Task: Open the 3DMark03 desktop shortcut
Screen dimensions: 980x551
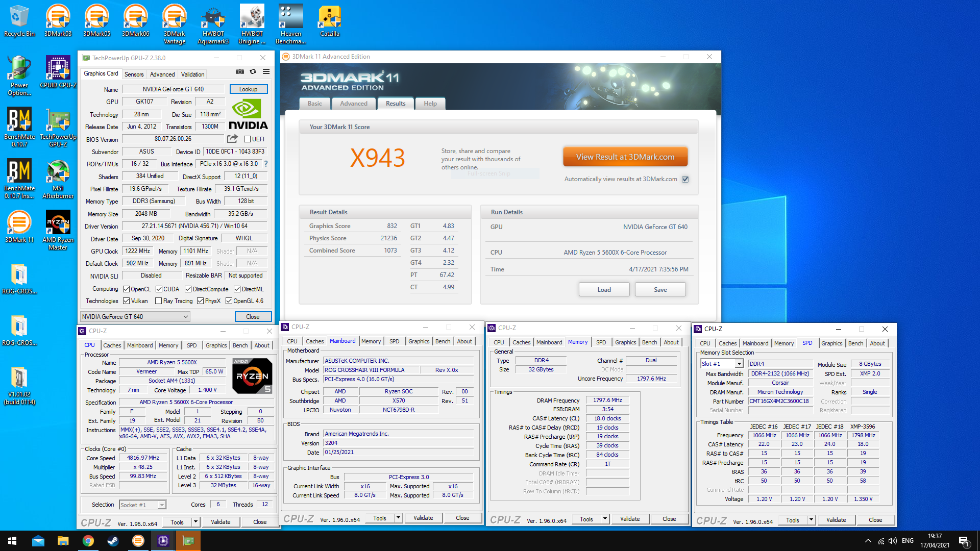Action: coord(58,20)
